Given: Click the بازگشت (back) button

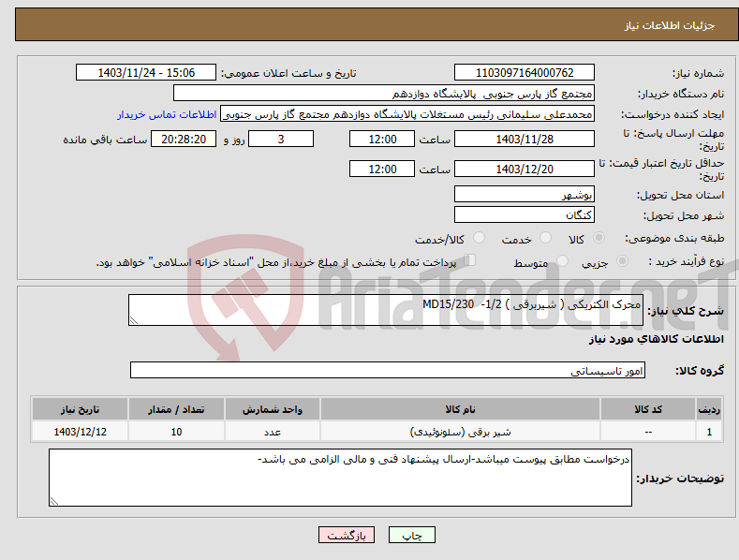Looking at the screenshot, I should [347, 535].
